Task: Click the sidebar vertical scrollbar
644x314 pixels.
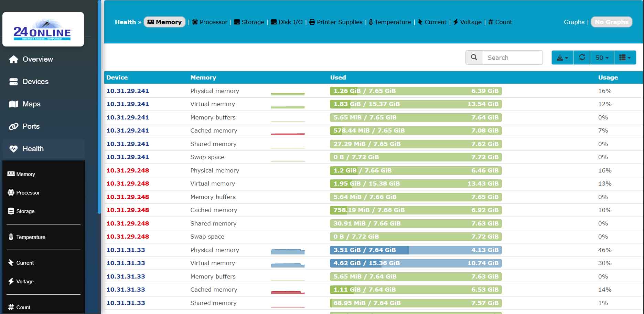Action: (99, 107)
